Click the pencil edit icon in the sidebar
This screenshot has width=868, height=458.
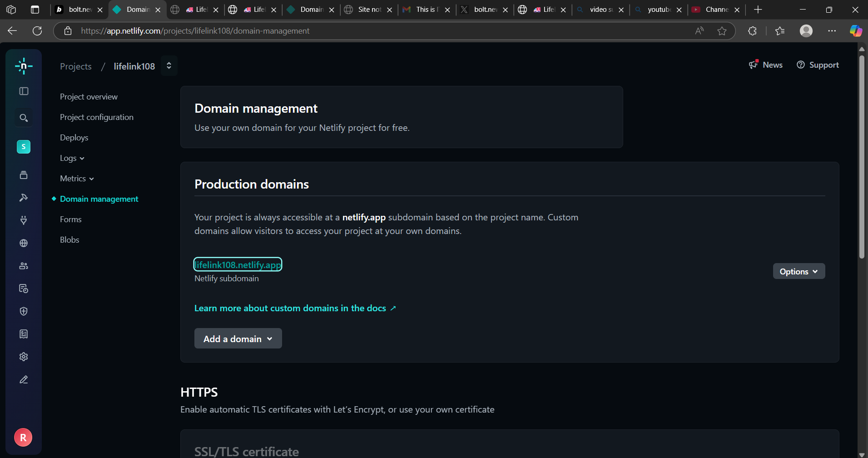tap(24, 379)
